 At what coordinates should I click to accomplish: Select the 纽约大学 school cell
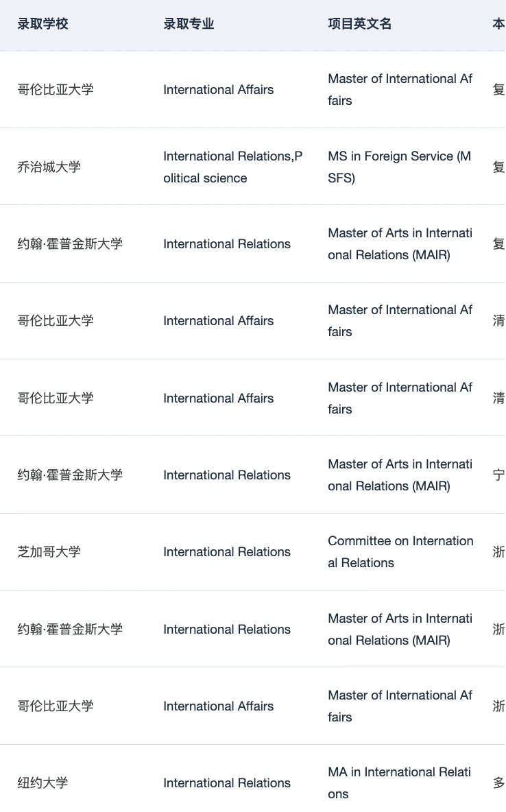point(43,783)
